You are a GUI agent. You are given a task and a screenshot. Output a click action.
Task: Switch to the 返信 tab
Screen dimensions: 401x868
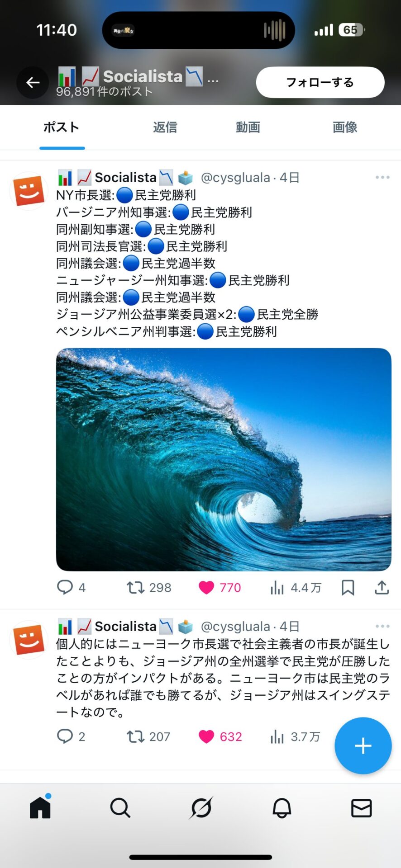click(x=165, y=127)
